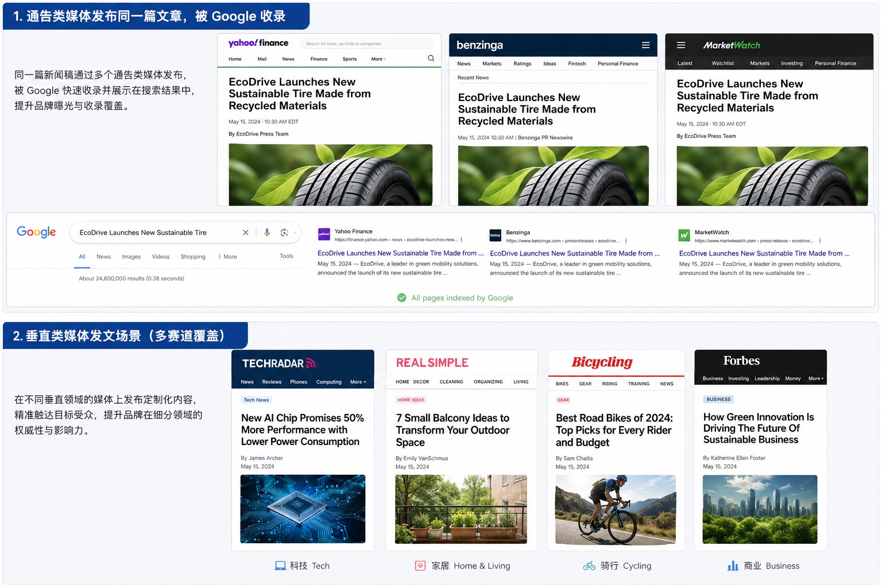The image size is (882, 588).
Task: Click the TechRadar logo
Action: (279, 363)
